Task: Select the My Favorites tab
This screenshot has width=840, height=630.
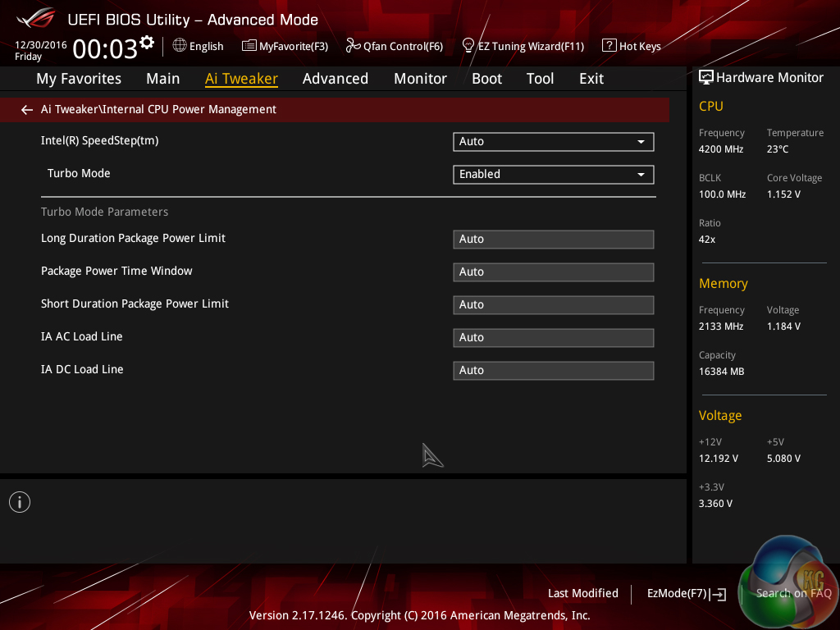Action: click(79, 79)
